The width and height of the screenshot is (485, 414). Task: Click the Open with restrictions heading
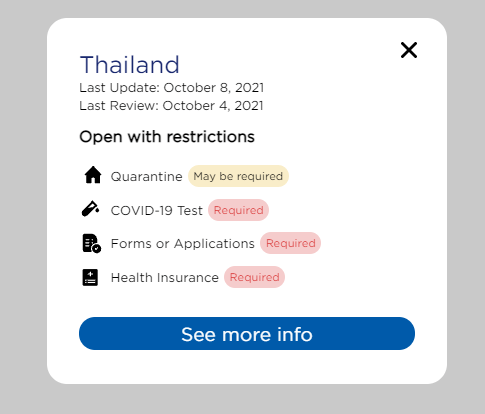167,137
